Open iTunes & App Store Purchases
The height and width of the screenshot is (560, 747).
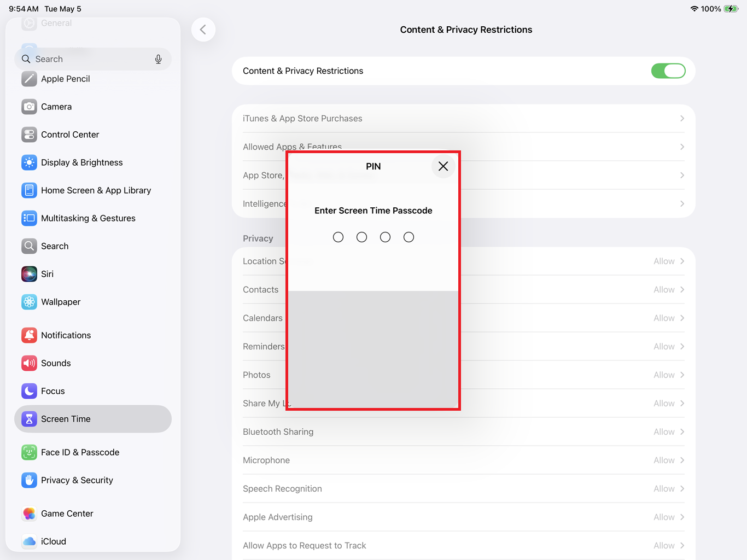[x=464, y=119]
